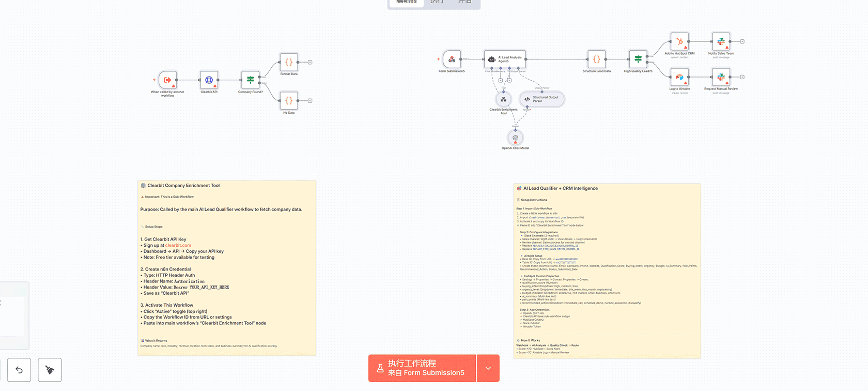Screen dimensions: 868x391
Task: Switch to the 执行 tab
Action: pos(437,3)
